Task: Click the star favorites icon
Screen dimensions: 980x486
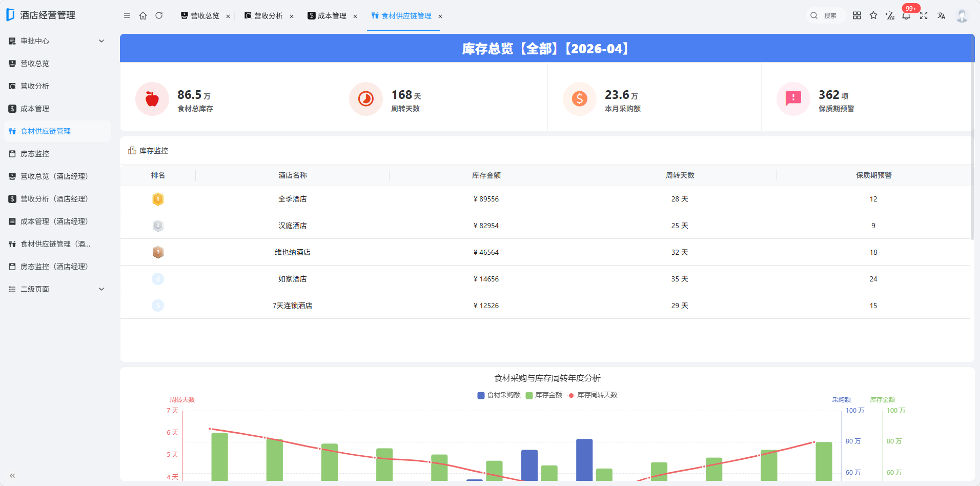Action: pyautogui.click(x=873, y=16)
